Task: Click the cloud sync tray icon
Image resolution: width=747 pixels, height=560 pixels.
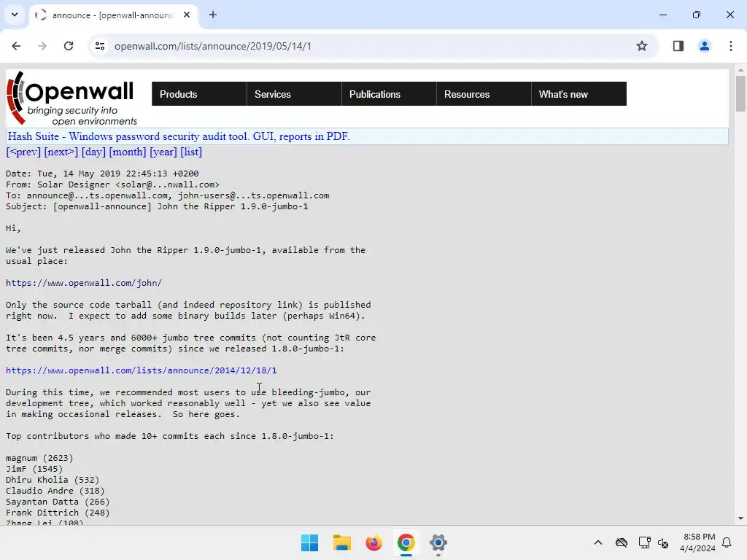Action: tap(622, 542)
